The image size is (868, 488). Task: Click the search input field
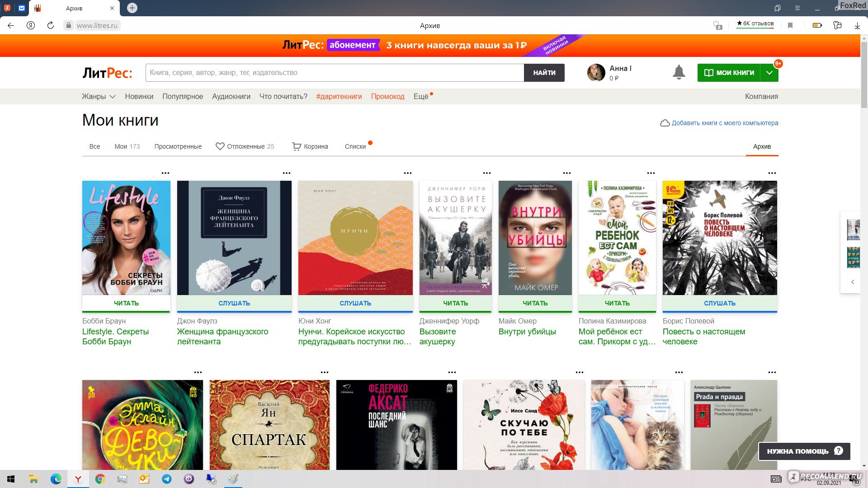click(x=335, y=73)
